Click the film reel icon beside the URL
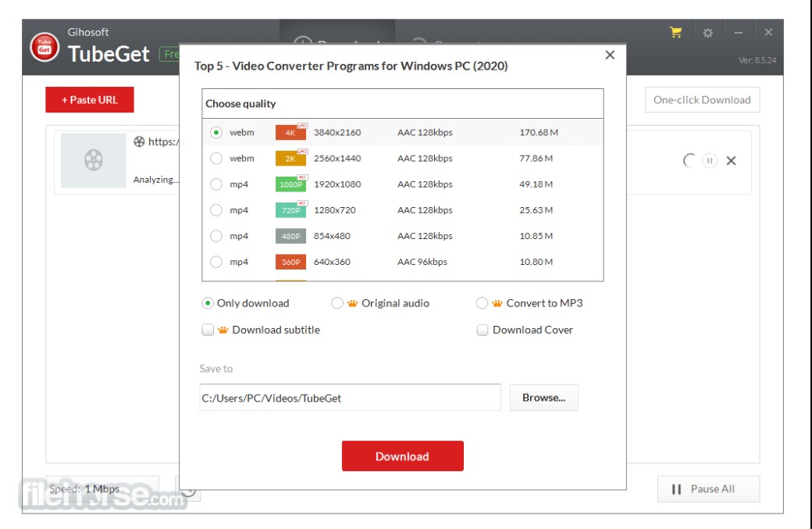This screenshot has height=529, width=812. pyautogui.click(x=139, y=141)
